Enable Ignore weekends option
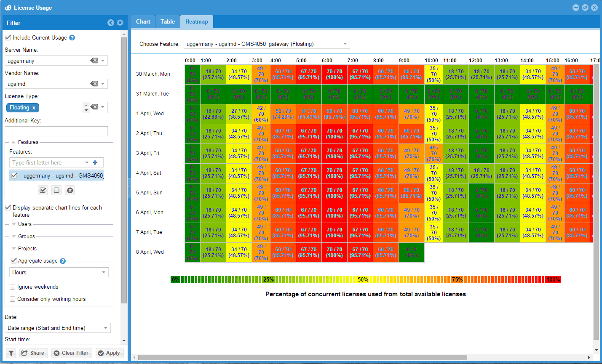The width and height of the screenshot is (602, 364). 13,287
